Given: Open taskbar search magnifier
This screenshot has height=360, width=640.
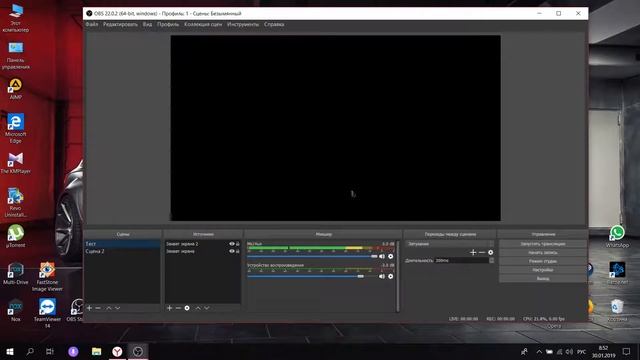Looking at the screenshot, I should 30,351.
